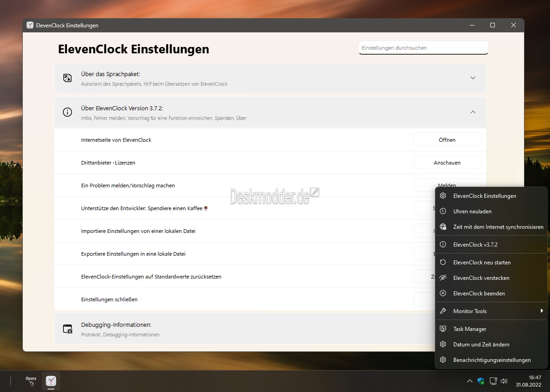The image size is (550, 392).
Task: Click the translation icon of the Sprachpaket section
Action: coord(67,78)
